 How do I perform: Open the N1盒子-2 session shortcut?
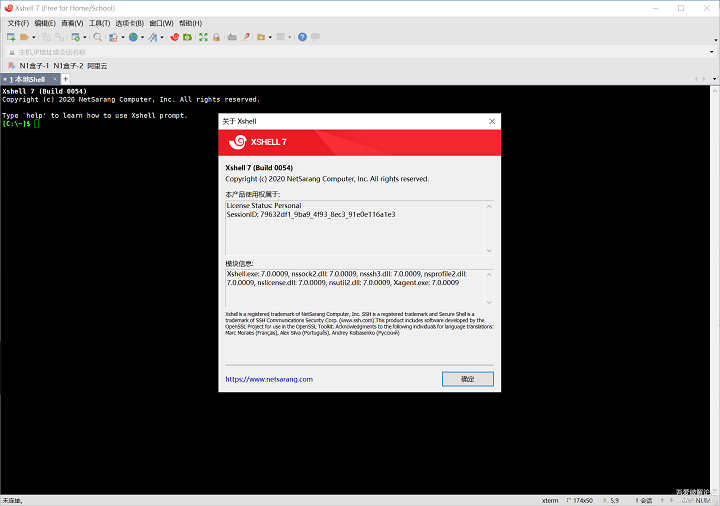click(68, 66)
